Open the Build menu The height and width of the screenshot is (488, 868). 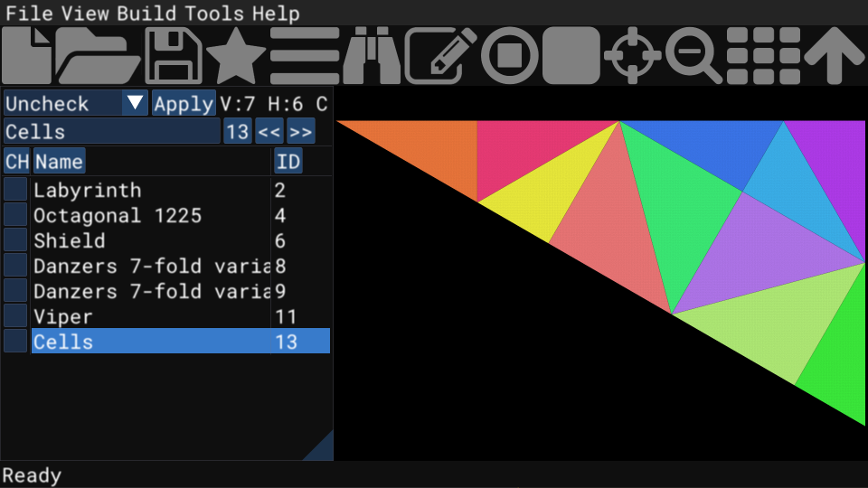click(148, 14)
